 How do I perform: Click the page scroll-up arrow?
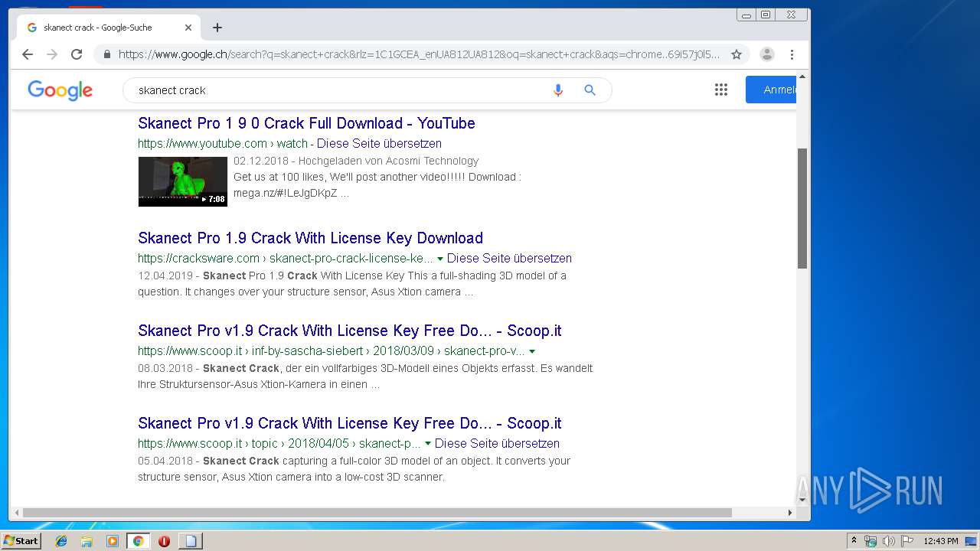[x=802, y=77]
